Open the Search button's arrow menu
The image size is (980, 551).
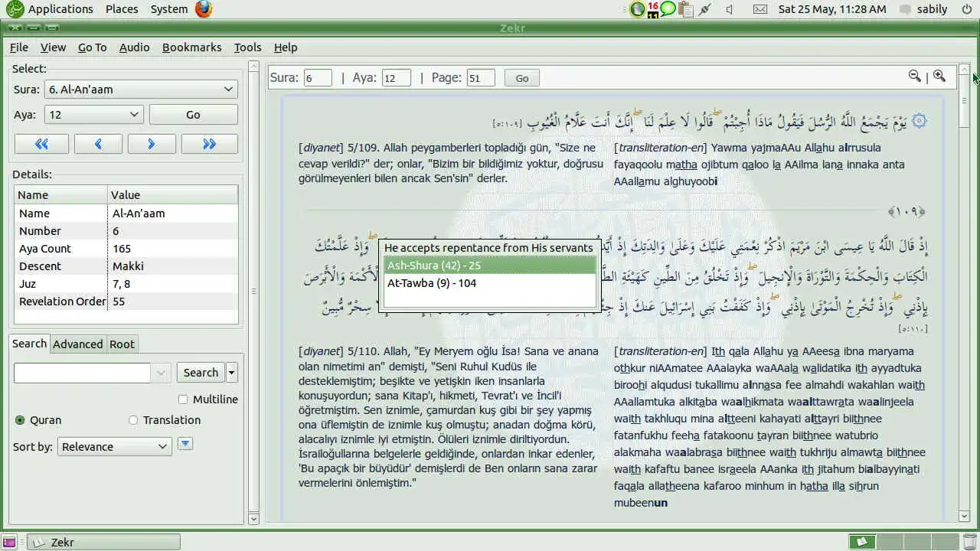coord(232,373)
